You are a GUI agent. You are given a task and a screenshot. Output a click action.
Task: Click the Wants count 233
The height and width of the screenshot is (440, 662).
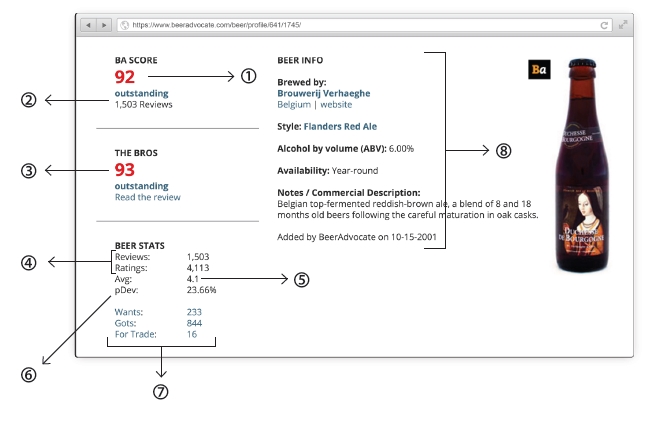tap(194, 312)
